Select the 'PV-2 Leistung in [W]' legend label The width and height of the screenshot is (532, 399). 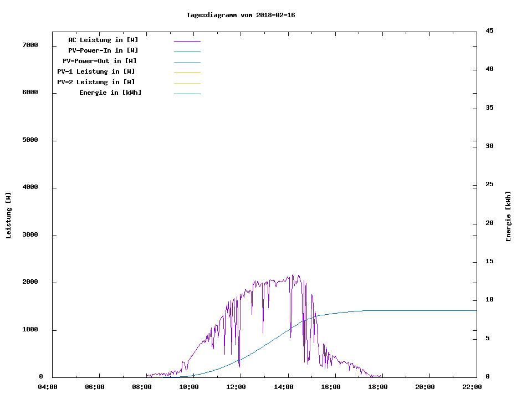click(x=96, y=82)
